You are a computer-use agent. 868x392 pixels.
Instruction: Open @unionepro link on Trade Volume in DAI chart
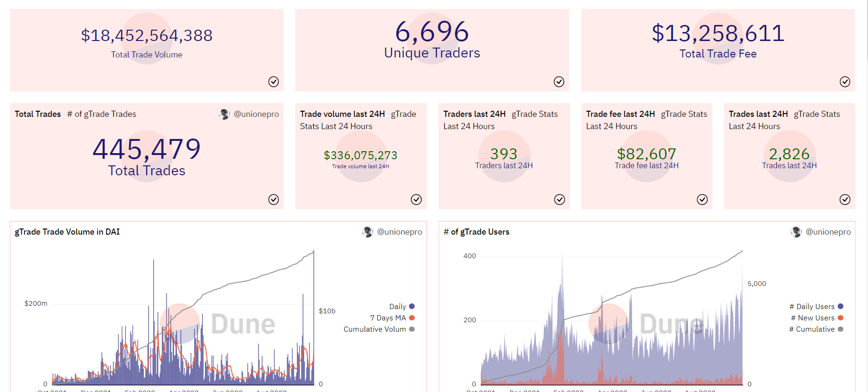pos(400,232)
